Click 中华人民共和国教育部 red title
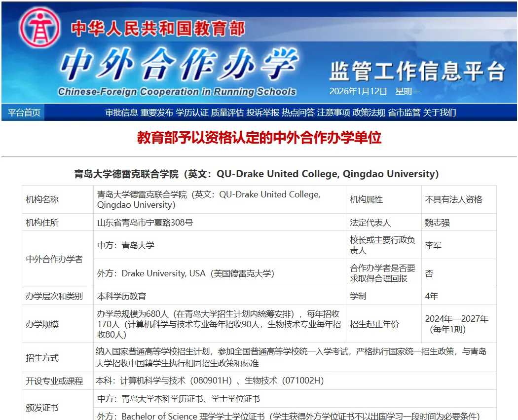Viewport: 518px width, 420px height. coord(158,29)
